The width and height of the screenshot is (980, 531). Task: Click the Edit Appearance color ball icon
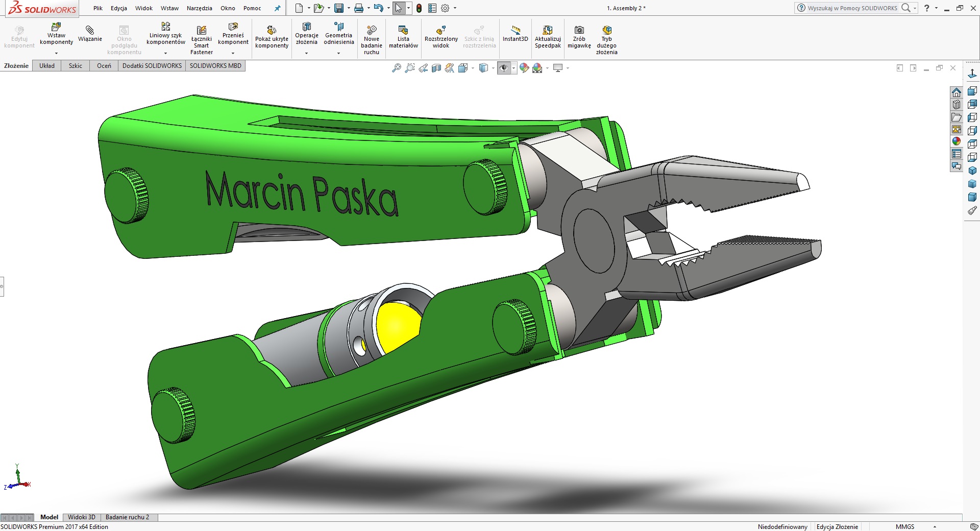point(524,68)
